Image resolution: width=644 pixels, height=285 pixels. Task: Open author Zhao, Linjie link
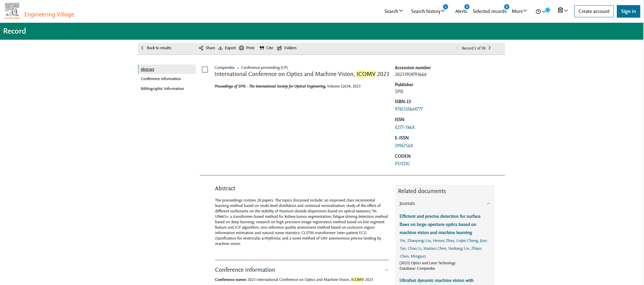(x=455, y=241)
